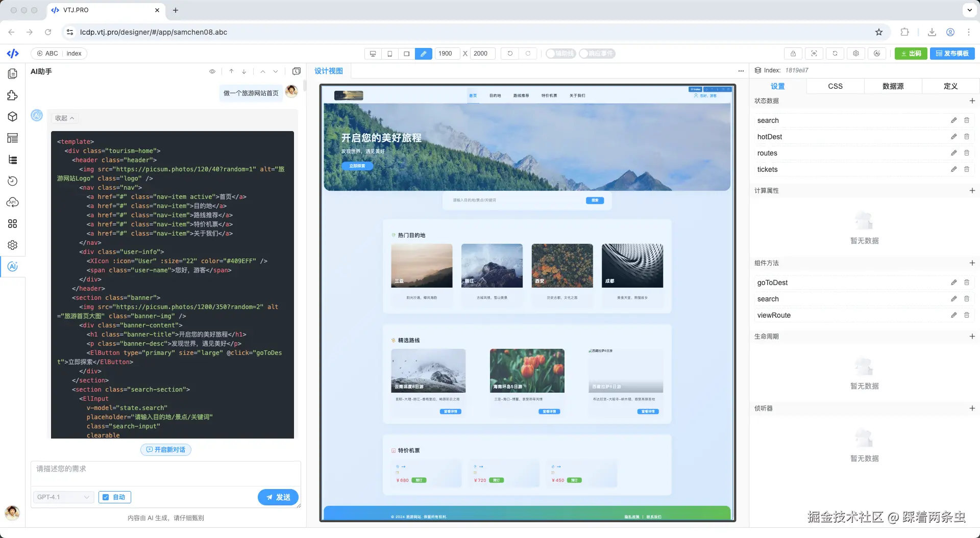Open the layout blocks panel icon
This screenshot has height=538, width=980.
(13, 138)
